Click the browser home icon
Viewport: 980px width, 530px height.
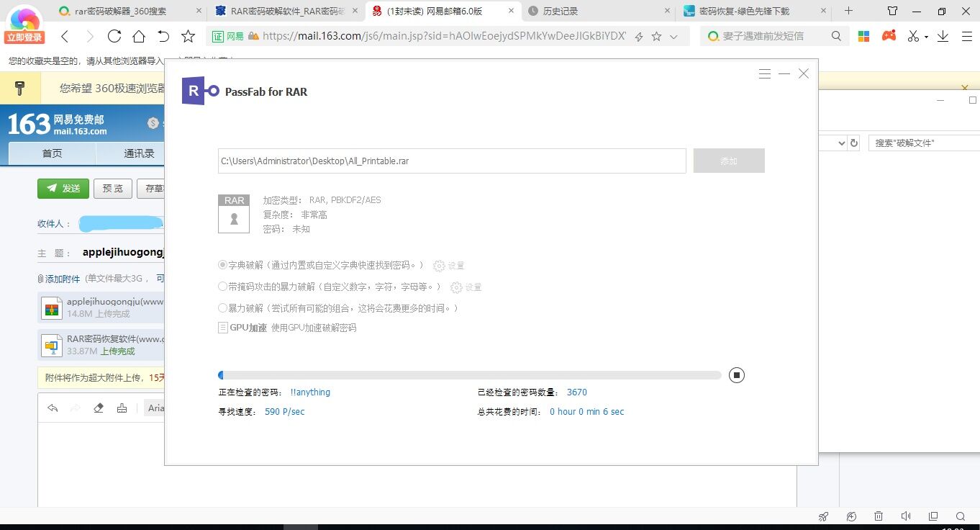tap(139, 37)
